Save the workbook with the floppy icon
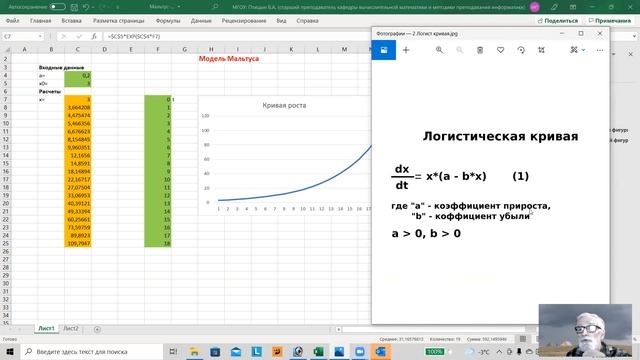The height and width of the screenshot is (360, 640). tap(74, 7)
